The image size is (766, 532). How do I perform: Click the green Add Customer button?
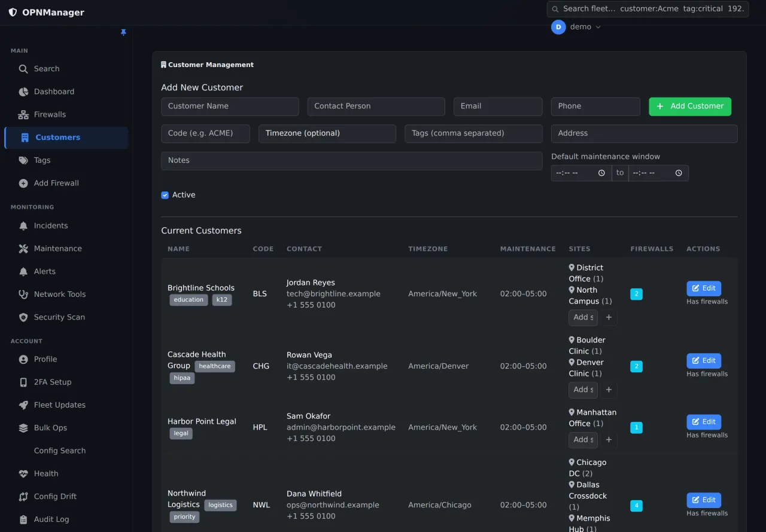click(690, 107)
